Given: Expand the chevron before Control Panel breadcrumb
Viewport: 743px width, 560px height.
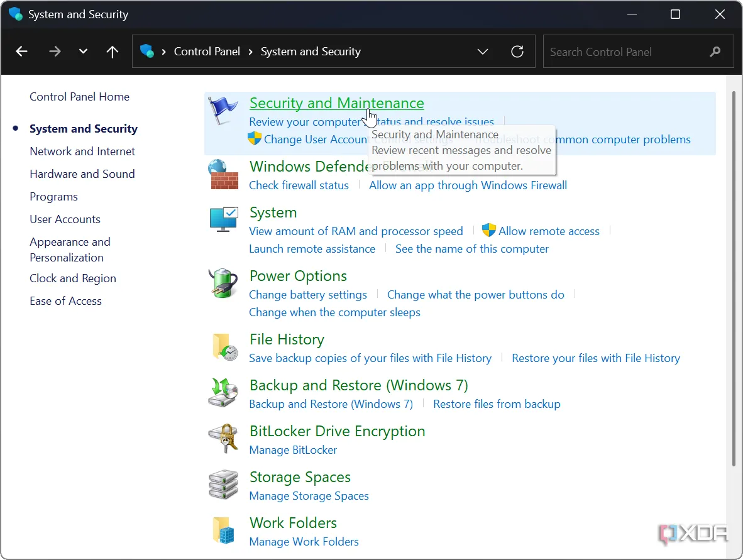Looking at the screenshot, I should [163, 52].
